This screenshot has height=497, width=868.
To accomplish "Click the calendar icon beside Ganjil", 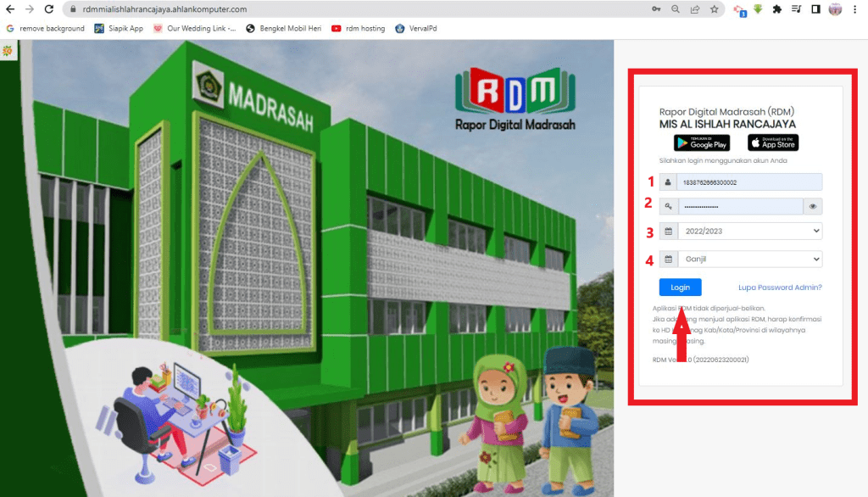I will [x=669, y=260].
